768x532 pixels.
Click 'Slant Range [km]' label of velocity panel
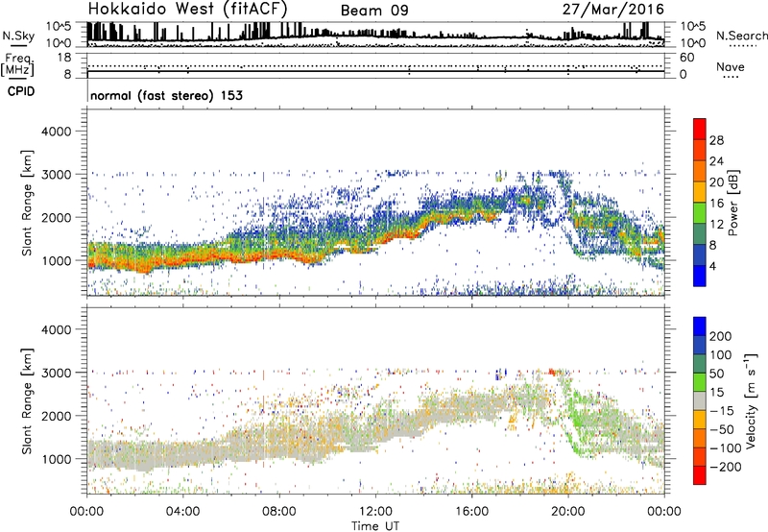27,400
